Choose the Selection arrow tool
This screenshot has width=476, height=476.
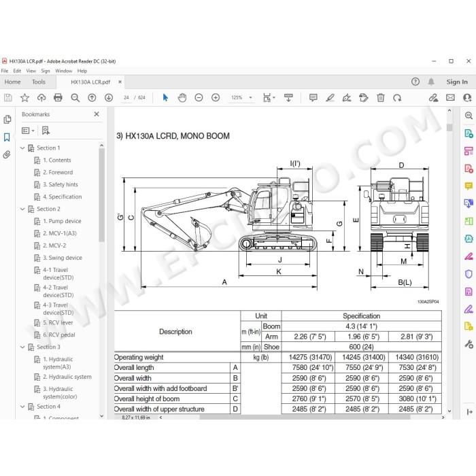tap(165, 97)
